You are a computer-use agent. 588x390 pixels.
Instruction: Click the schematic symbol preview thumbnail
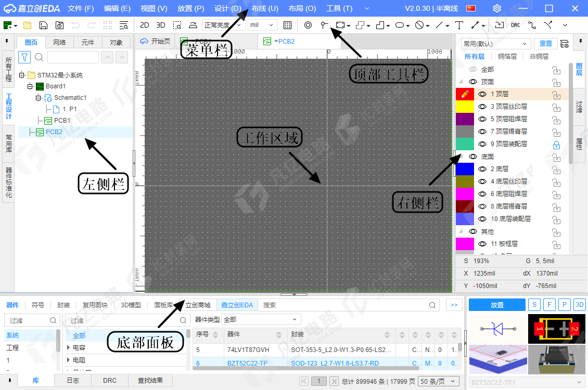point(498,329)
